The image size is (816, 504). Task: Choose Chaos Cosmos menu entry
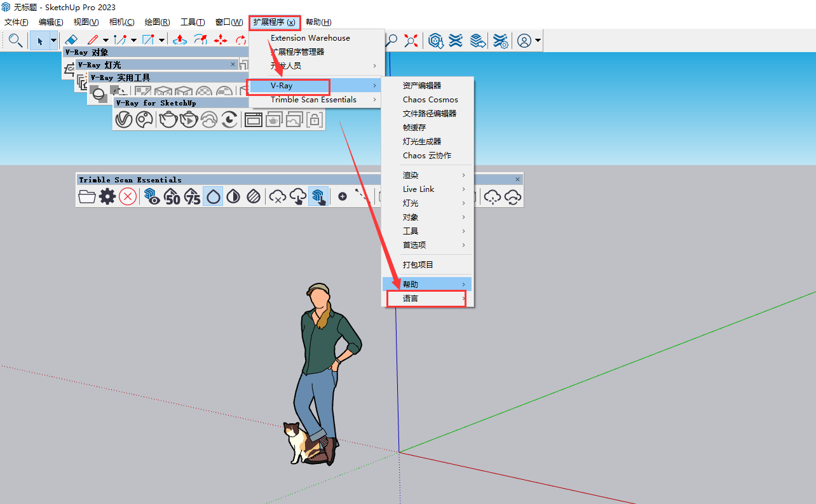click(427, 99)
